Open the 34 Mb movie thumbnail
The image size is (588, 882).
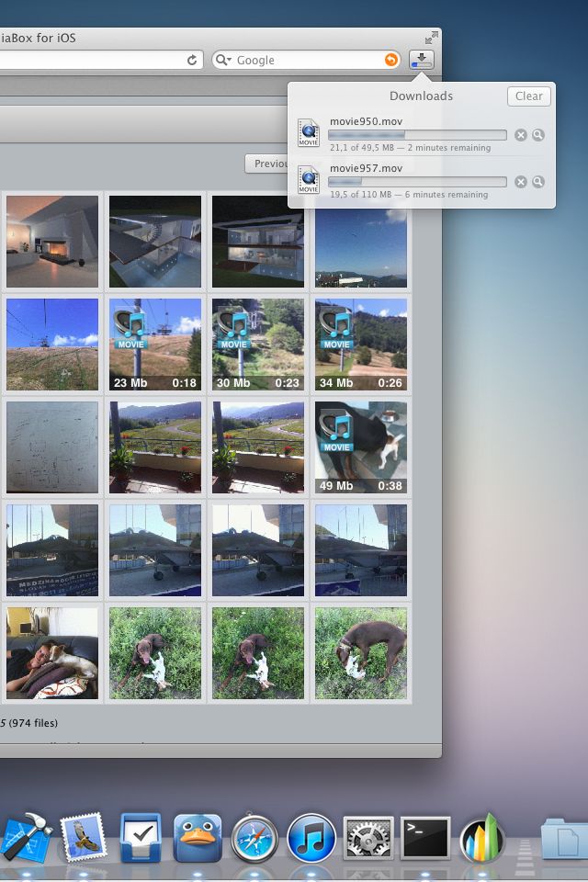coord(361,345)
